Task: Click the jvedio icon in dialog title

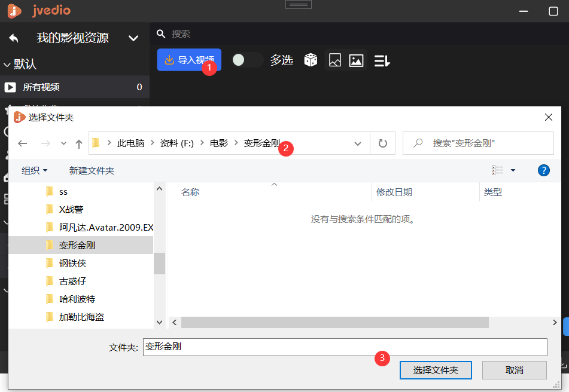Action: (19, 117)
